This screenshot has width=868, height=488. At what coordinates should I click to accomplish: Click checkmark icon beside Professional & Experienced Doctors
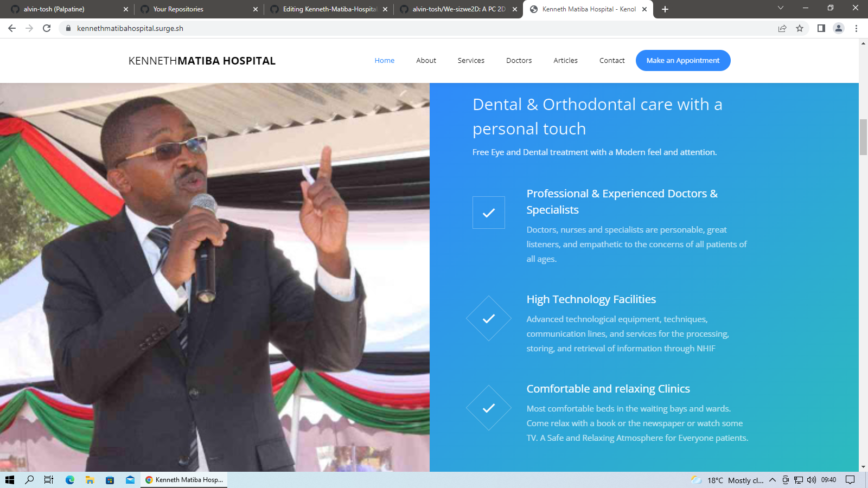click(x=489, y=213)
